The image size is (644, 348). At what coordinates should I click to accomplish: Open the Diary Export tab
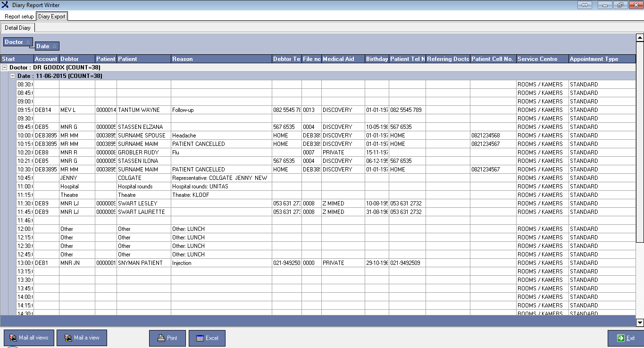click(52, 17)
